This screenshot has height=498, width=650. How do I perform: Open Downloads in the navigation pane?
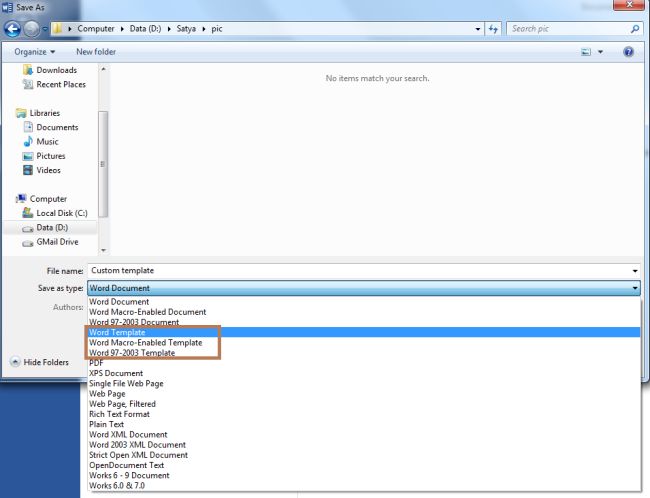point(50,70)
